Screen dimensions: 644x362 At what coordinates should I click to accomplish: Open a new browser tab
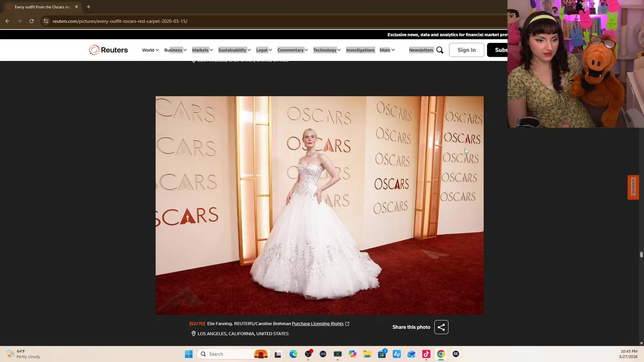[x=88, y=7]
